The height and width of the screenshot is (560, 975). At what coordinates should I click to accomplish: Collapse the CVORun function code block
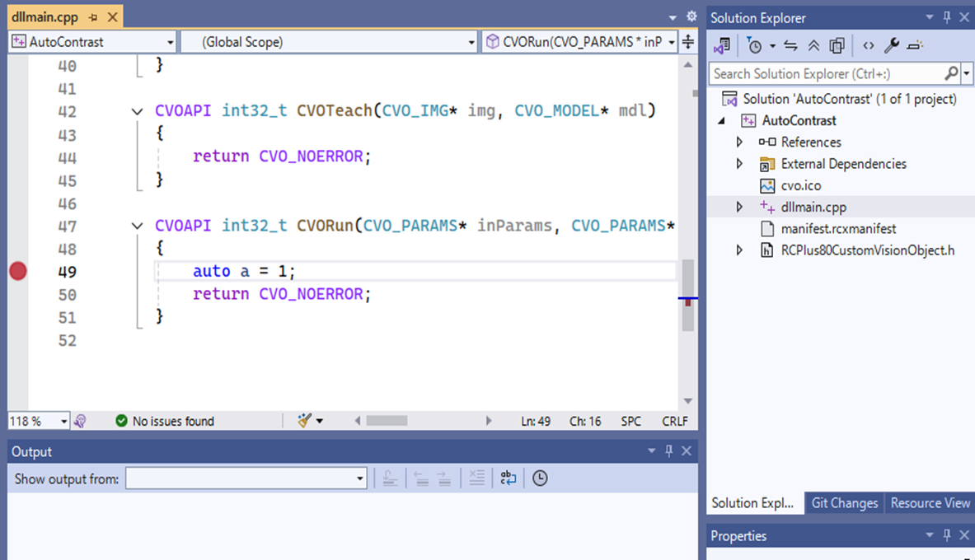(137, 226)
